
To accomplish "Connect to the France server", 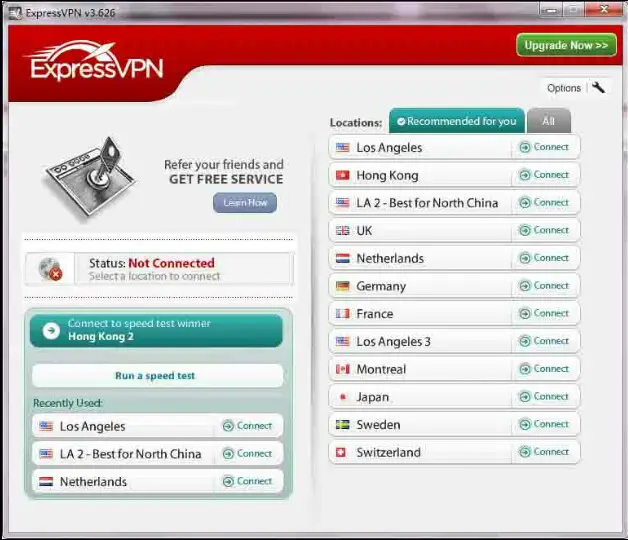I will [x=544, y=313].
